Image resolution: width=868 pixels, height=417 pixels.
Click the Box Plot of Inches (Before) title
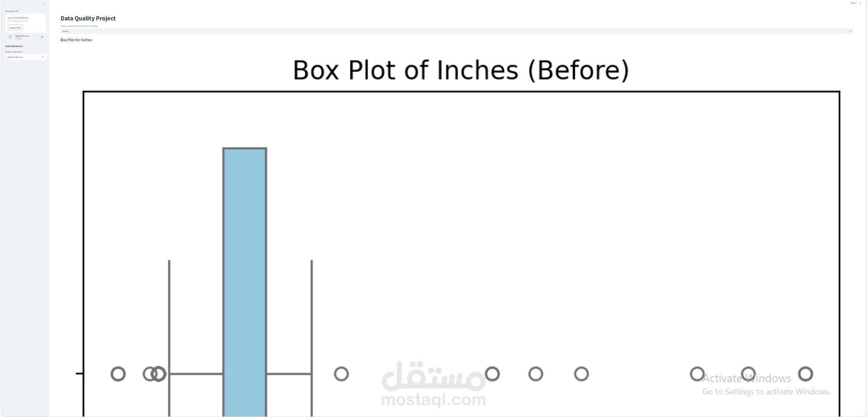tap(460, 71)
